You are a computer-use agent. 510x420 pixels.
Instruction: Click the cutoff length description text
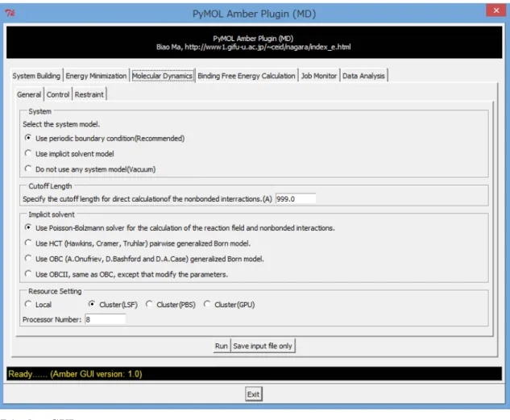pos(147,199)
